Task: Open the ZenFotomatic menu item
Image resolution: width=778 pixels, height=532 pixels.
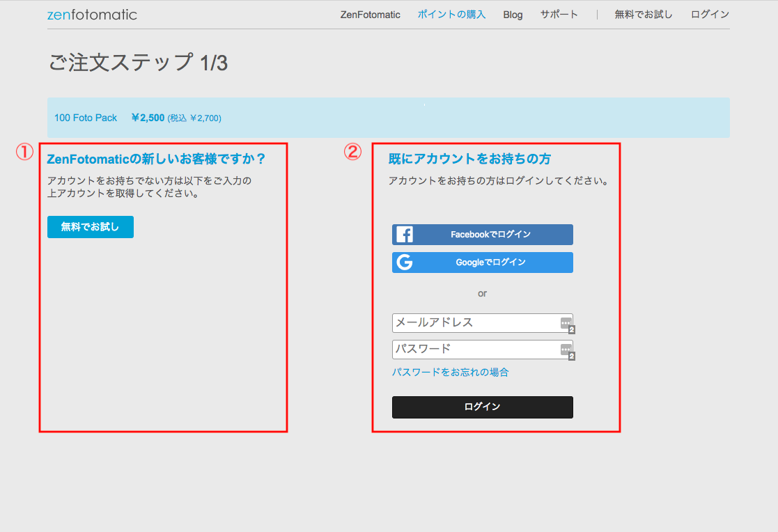Action: coord(370,15)
